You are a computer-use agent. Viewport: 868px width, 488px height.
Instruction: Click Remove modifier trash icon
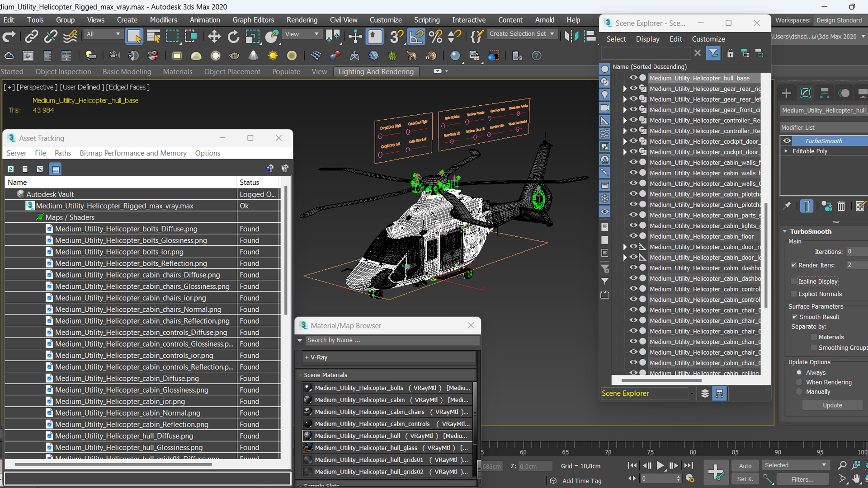coord(841,206)
